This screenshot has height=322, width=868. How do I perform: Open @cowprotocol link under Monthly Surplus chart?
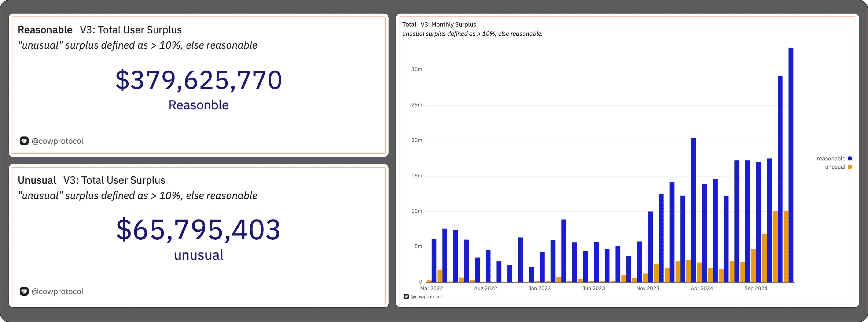coord(426,297)
